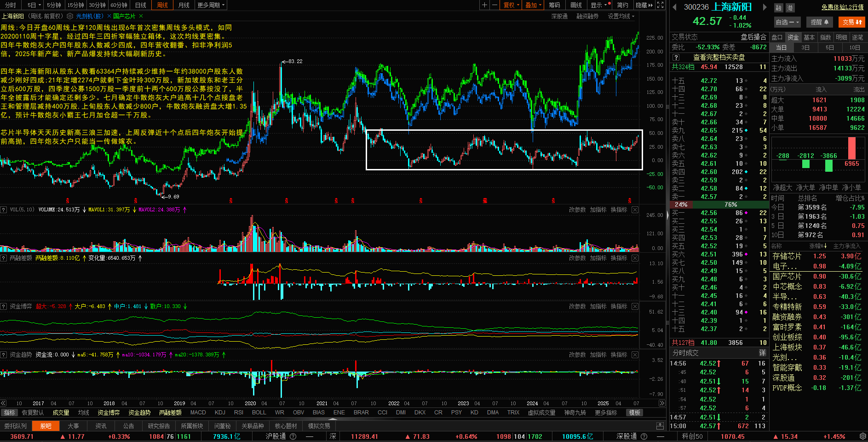Switch to 基本 fundamentals tab

pos(809,37)
